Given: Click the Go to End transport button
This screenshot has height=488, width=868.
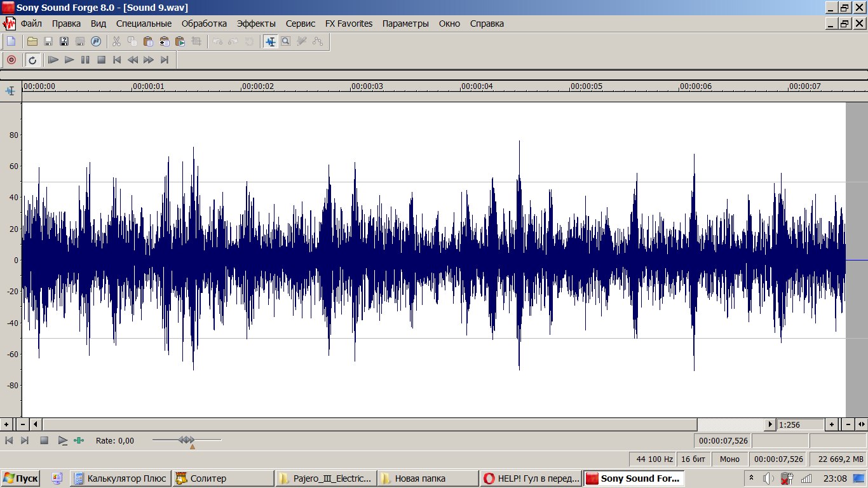Looking at the screenshot, I should (x=165, y=60).
